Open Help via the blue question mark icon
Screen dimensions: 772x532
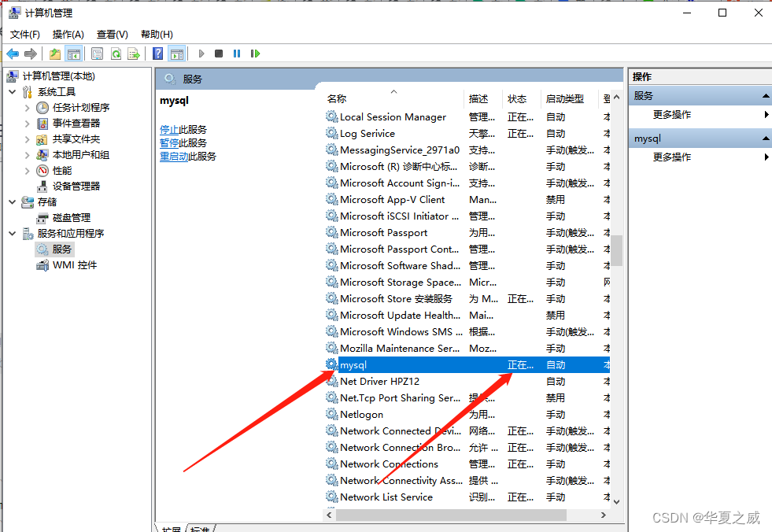click(x=157, y=54)
